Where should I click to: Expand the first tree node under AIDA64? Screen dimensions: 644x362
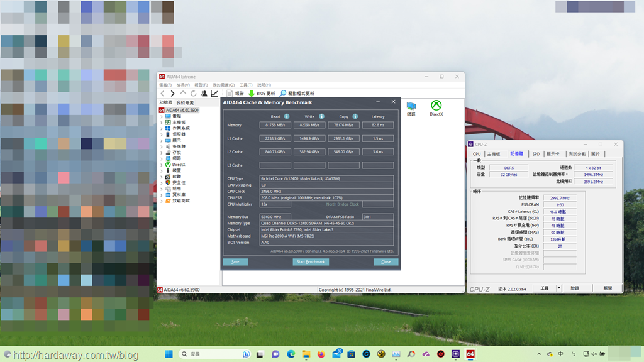[x=162, y=116]
